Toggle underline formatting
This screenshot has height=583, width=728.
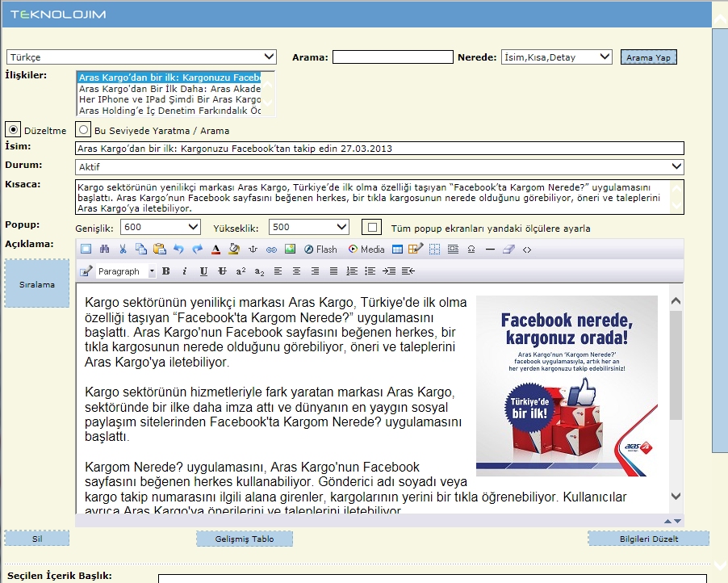click(203, 271)
